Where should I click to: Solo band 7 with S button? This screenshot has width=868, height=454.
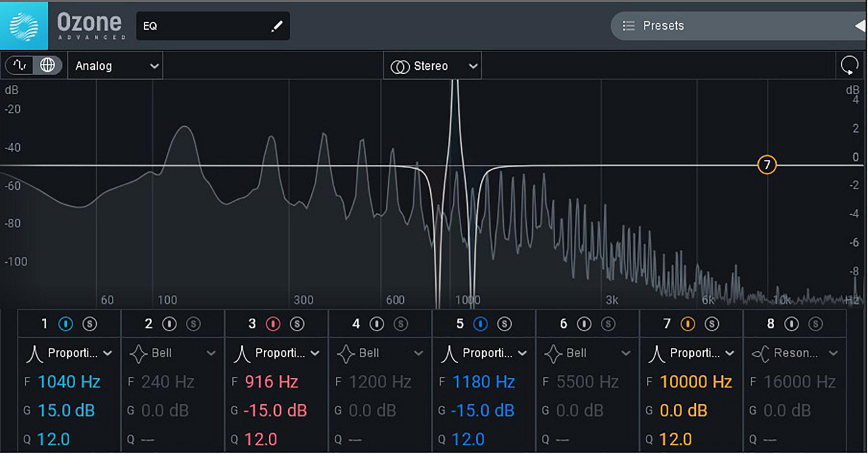(x=712, y=324)
